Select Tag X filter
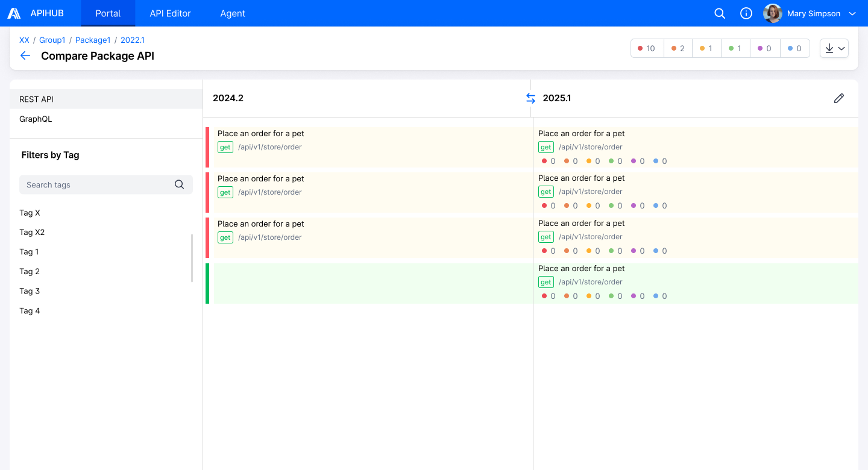The height and width of the screenshot is (470, 868). pyautogui.click(x=30, y=213)
